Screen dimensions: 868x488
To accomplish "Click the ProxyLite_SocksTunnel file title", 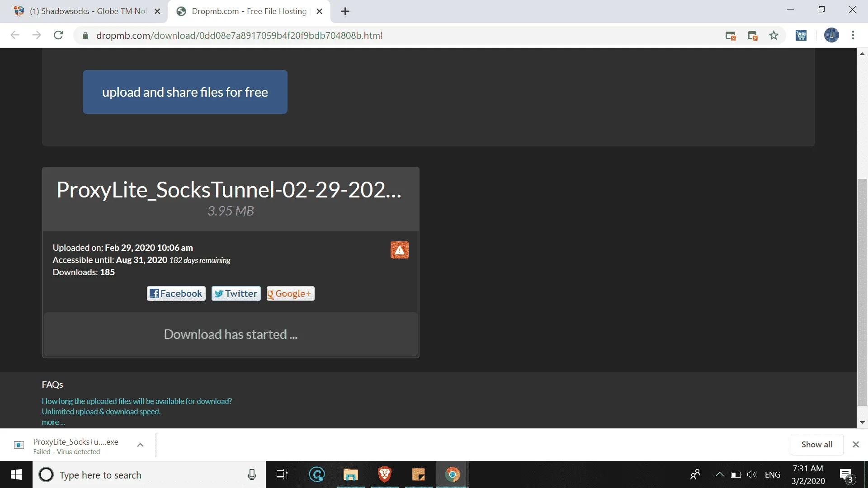I will pyautogui.click(x=229, y=190).
